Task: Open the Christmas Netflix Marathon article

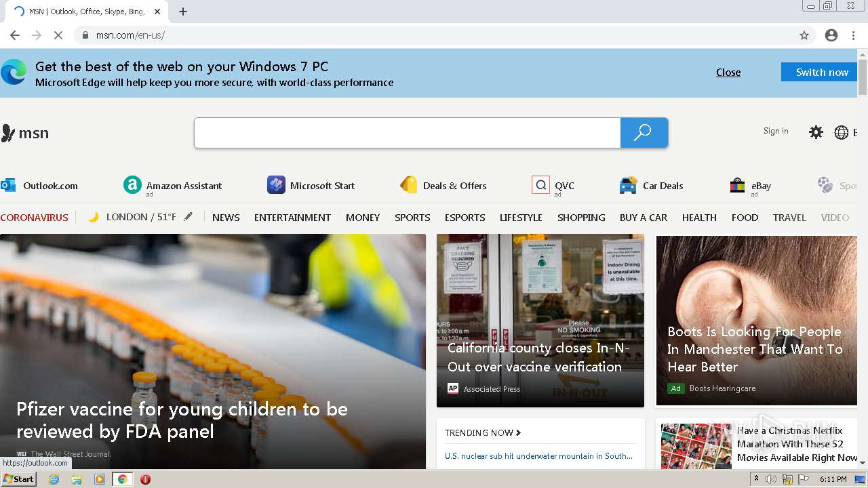Action: click(x=797, y=444)
